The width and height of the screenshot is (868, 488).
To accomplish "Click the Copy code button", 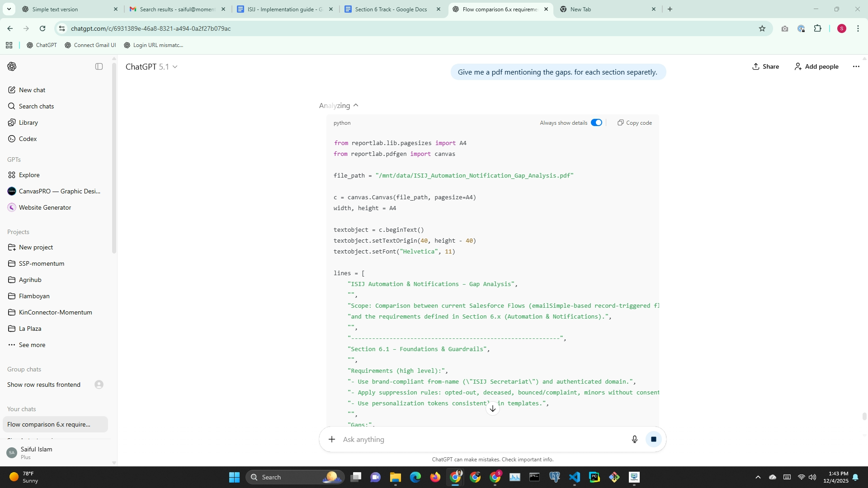I will pyautogui.click(x=635, y=123).
